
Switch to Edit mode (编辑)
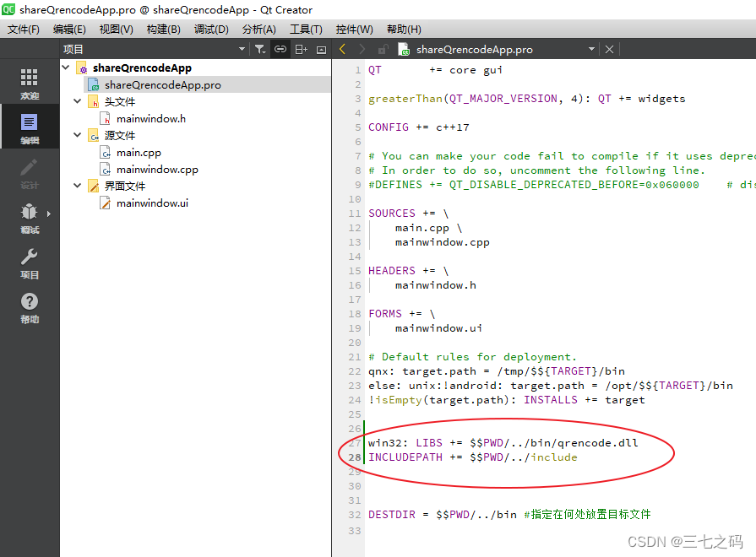[x=29, y=128]
